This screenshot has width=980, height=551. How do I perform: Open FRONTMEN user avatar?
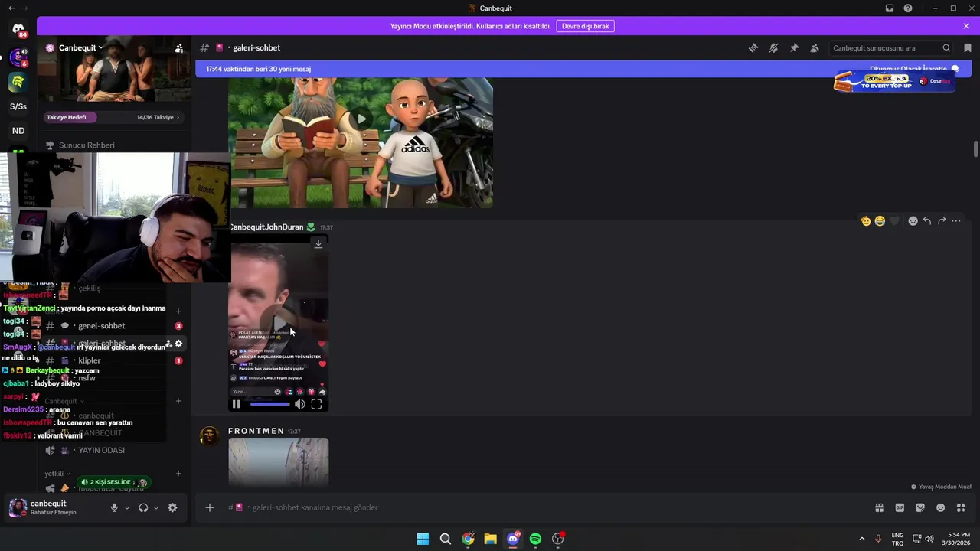[x=209, y=436]
